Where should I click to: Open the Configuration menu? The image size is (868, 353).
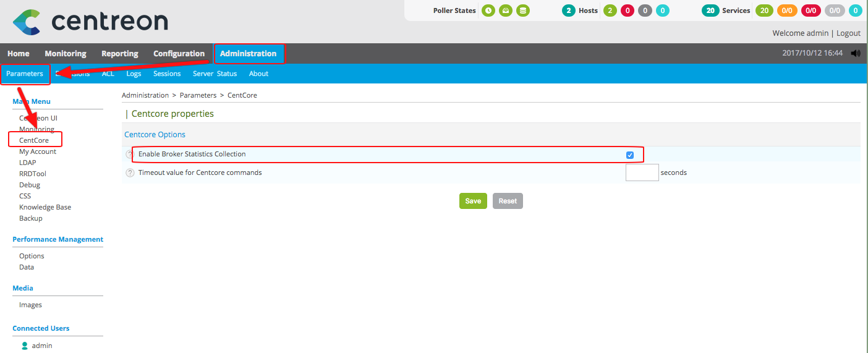(179, 54)
